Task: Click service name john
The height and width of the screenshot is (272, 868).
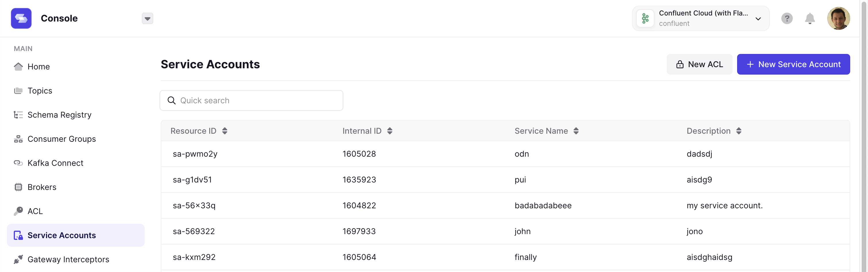Action: [522, 231]
